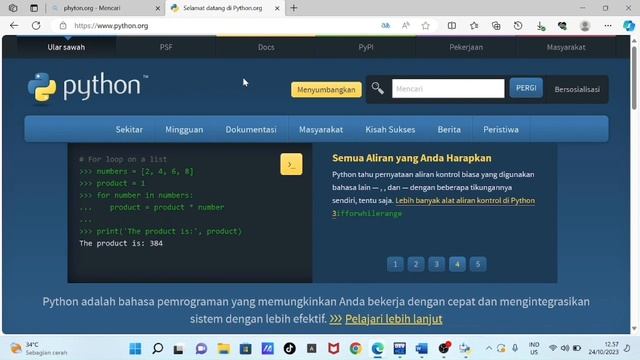
Task: Open the split screen icon
Action: pos(452,26)
